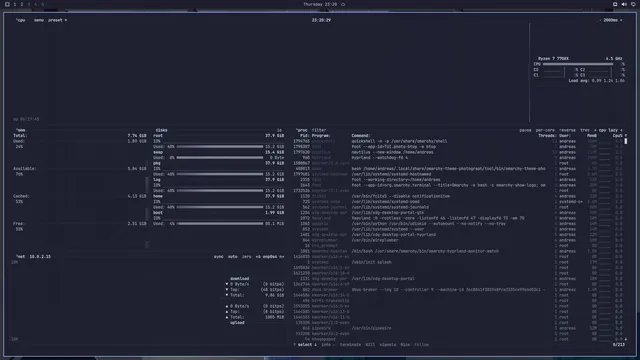Select the nautilus --new-window process row
This screenshot has width=640, height=360.
tap(458, 152)
